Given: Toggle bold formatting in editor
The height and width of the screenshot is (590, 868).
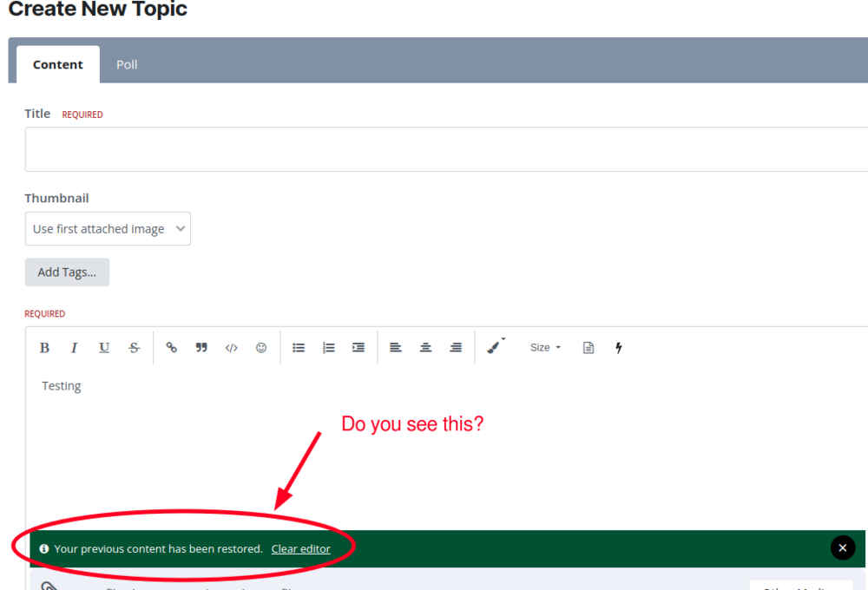Looking at the screenshot, I should pos(44,348).
